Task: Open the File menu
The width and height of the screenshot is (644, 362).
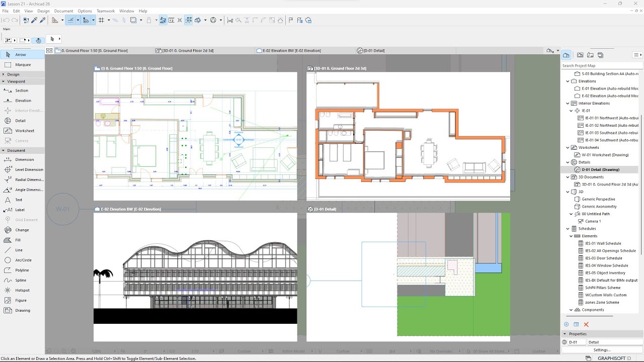Action: 6,11
